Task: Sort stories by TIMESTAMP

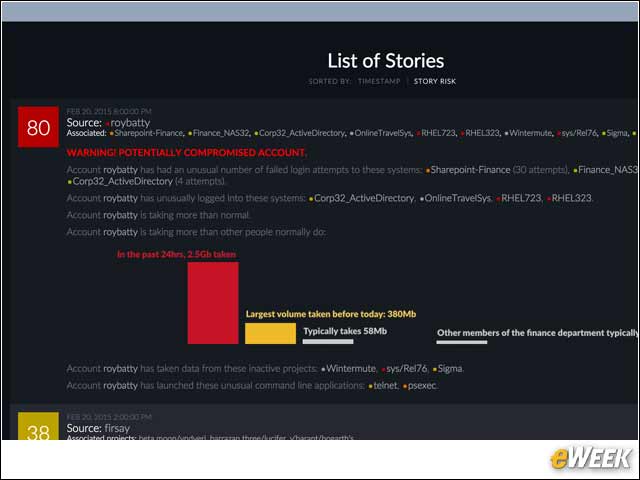Action: [x=379, y=81]
